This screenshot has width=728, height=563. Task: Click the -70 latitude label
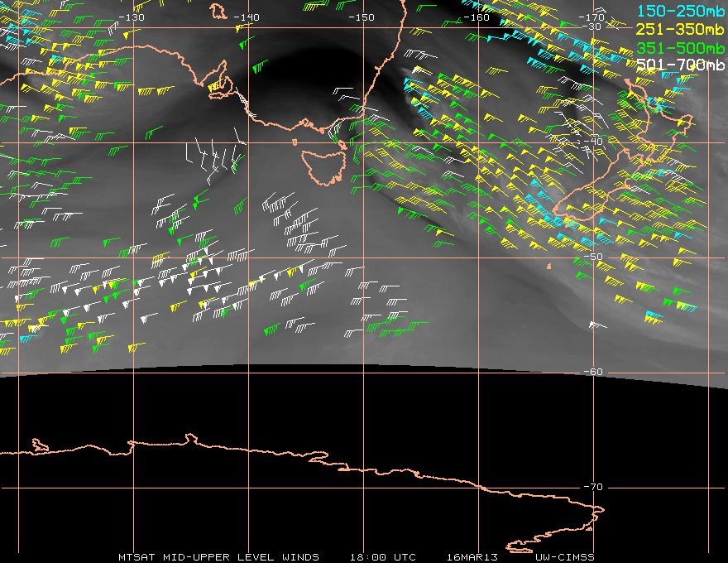[593, 487]
